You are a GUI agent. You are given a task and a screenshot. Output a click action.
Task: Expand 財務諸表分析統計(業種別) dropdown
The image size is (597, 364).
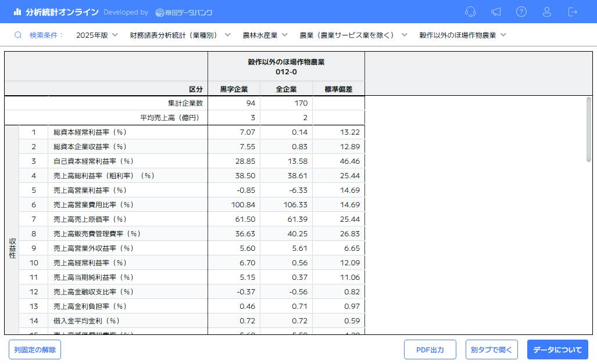[x=180, y=35]
